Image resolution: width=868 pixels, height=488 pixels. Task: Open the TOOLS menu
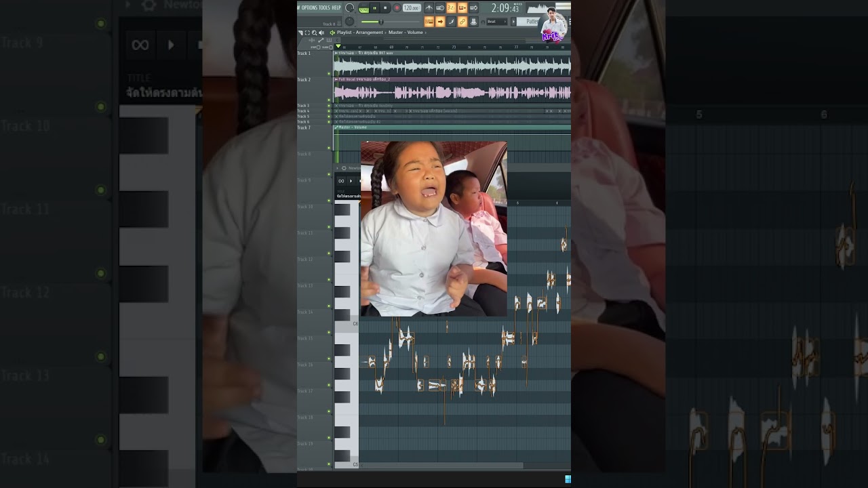click(x=325, y=7)
